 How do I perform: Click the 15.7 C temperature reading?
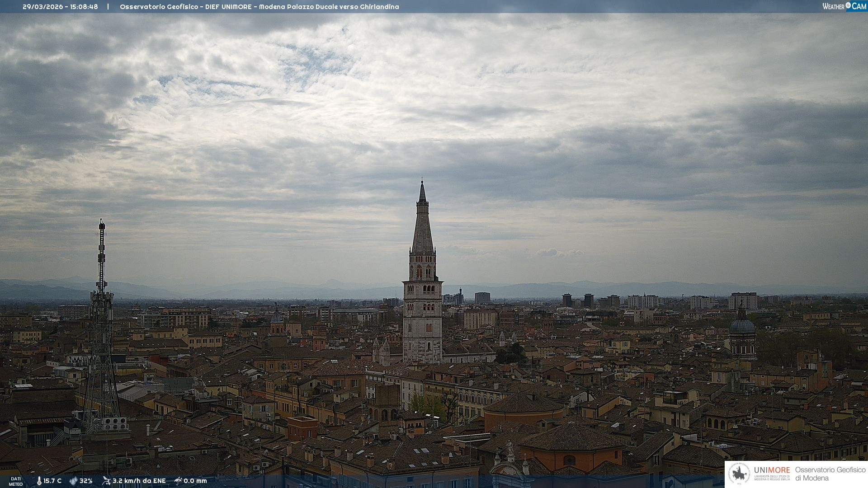tap(52, 481)
